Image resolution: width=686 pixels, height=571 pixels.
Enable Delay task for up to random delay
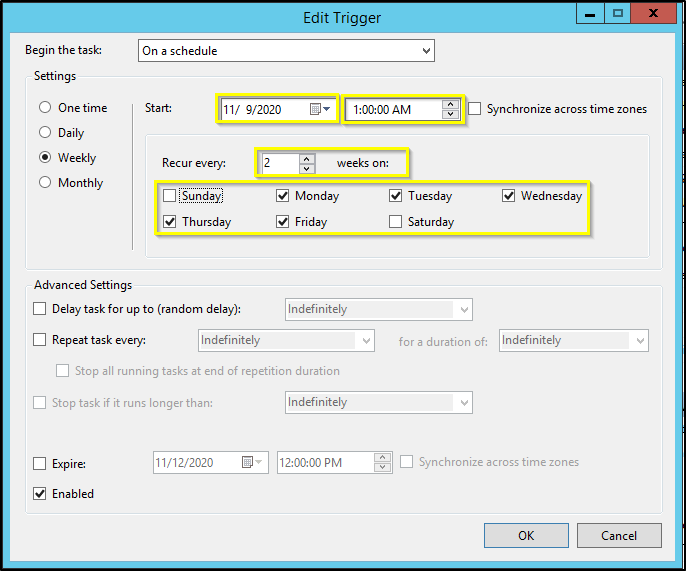pyautogui.click(x=39, y=309)
